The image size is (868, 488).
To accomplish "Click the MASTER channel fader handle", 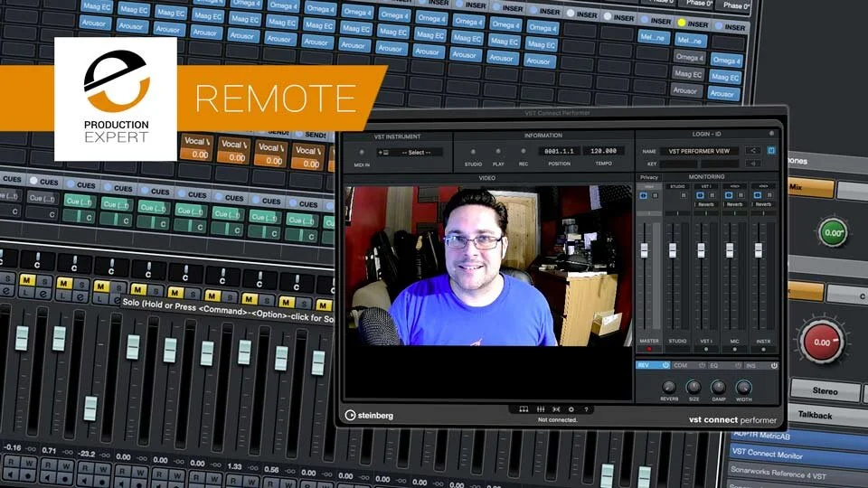I will tap(645, 250).
